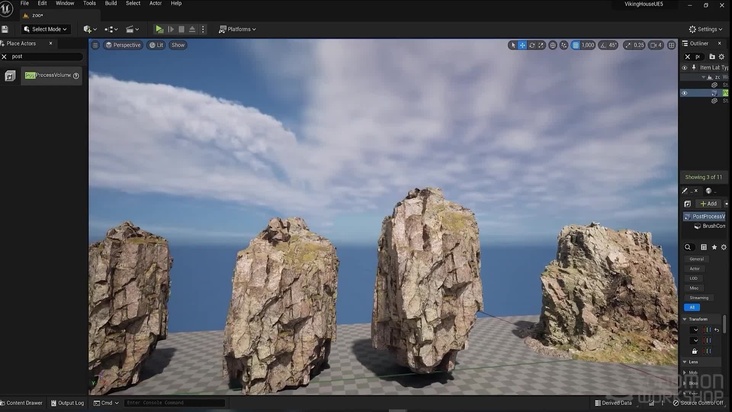Change camera speed setting 4

coord(656,45)
